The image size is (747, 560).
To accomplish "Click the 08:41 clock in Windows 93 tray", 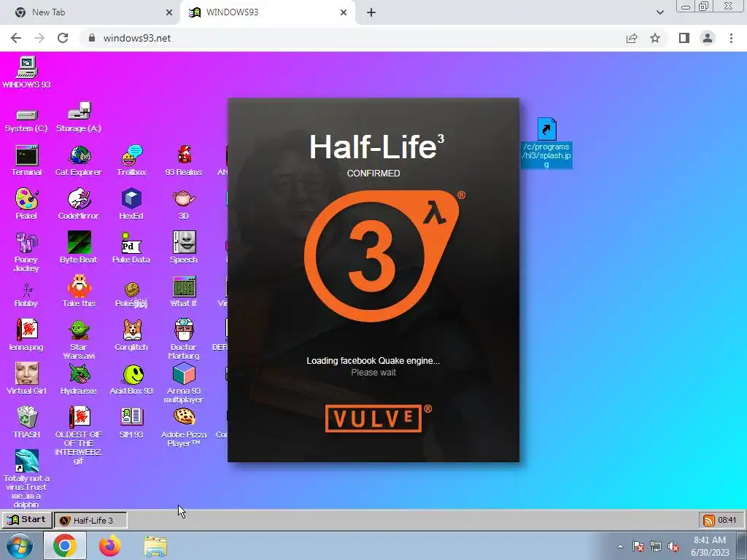I will pyautogui.click(x=727, y=520).
